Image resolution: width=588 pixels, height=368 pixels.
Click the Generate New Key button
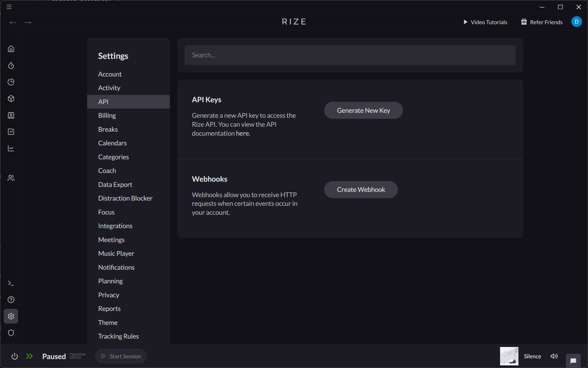(x=363, y=110)
